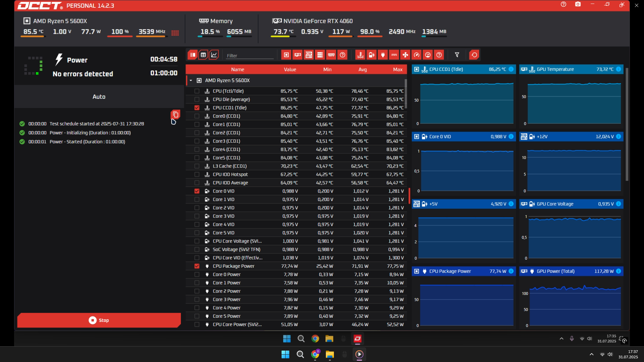Open OCCT from the inner taskbar

[357, 339]
